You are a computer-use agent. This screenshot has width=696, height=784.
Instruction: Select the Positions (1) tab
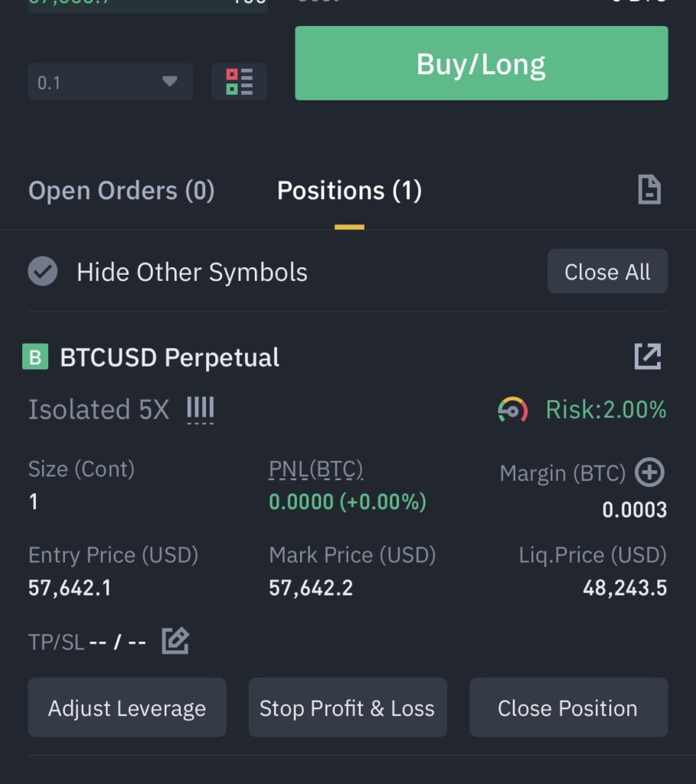click(x=349, y=191)
